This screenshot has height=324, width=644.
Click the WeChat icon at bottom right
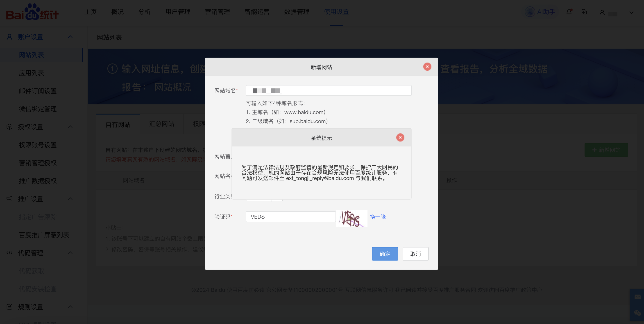point(637,313)
